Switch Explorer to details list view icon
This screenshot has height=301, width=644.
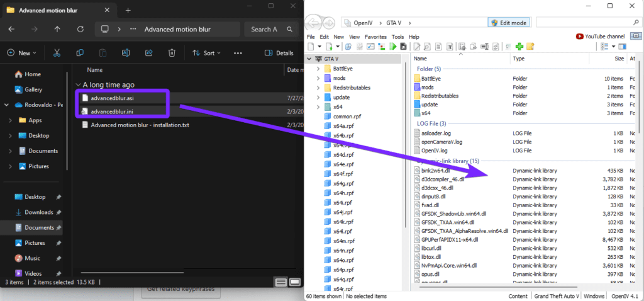281,282
